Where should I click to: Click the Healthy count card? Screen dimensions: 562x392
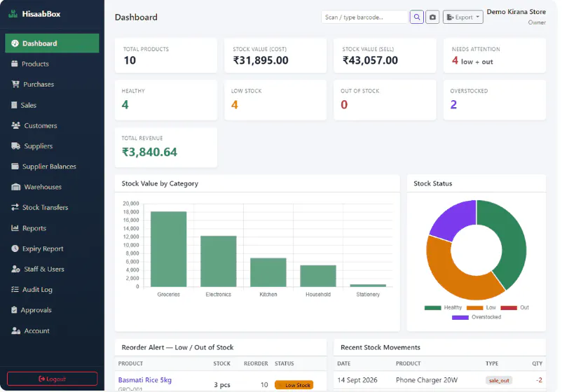pos(166,100)
